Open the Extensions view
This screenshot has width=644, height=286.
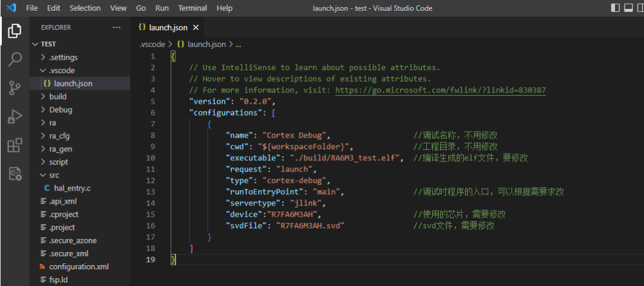tap(14, 145)
